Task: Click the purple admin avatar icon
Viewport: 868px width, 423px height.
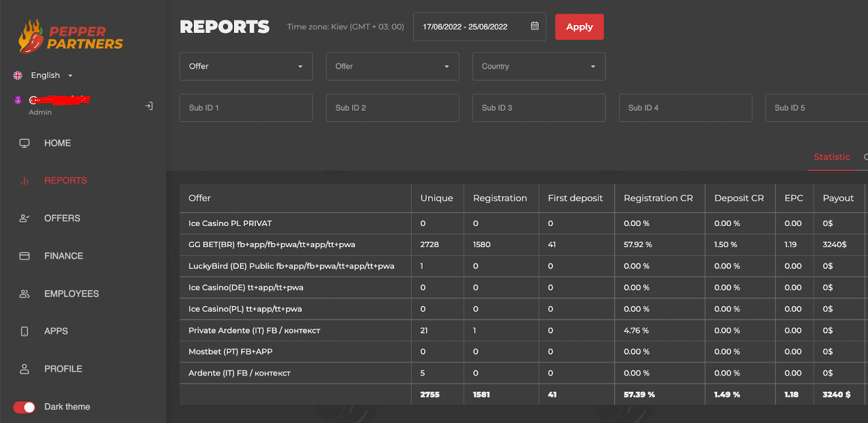Action: (x=18, y=100)
